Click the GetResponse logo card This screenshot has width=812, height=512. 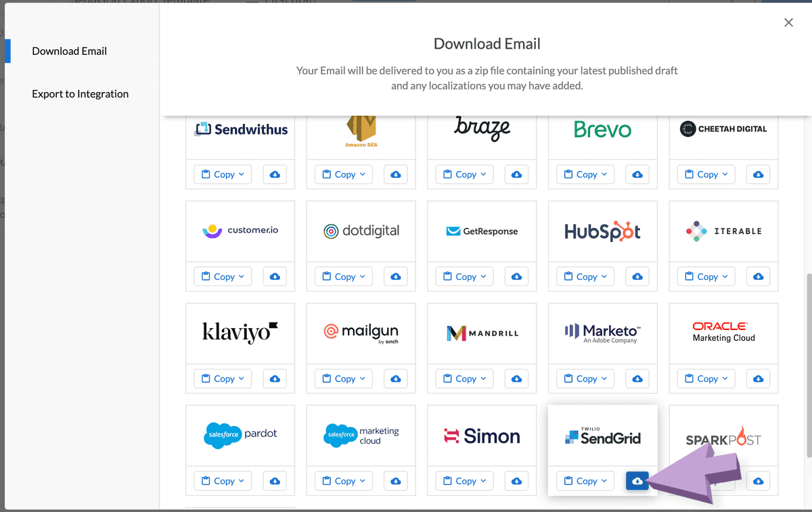click(x=482, y=231)
